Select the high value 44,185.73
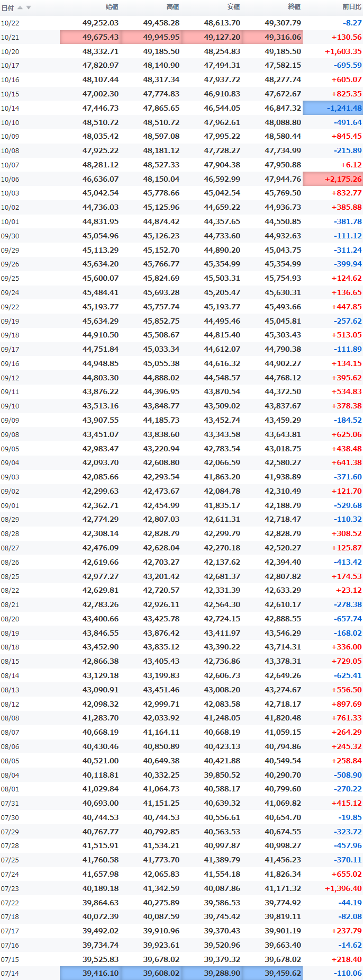Screen dimensions: 363x980 tap(161, 420)
